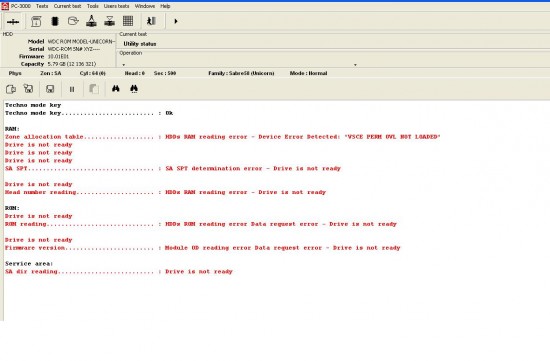Viewport: 550px width, 361px height.
Task: Click the SA dir reading log line
Action: 119,272
